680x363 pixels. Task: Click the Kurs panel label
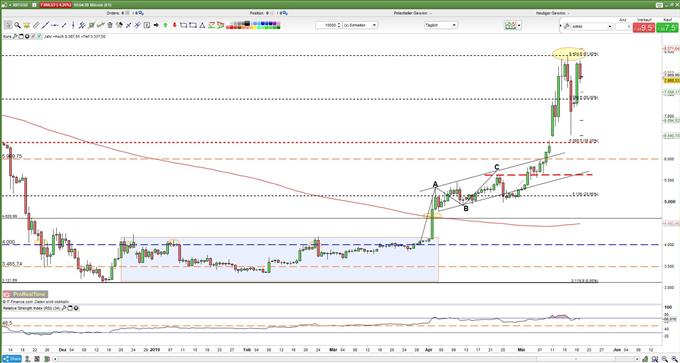7,36
